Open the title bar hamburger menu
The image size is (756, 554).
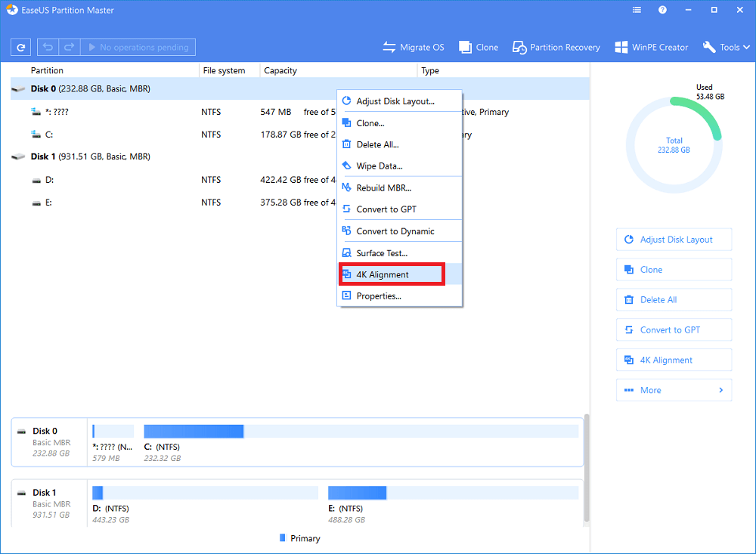pos(637,11)
